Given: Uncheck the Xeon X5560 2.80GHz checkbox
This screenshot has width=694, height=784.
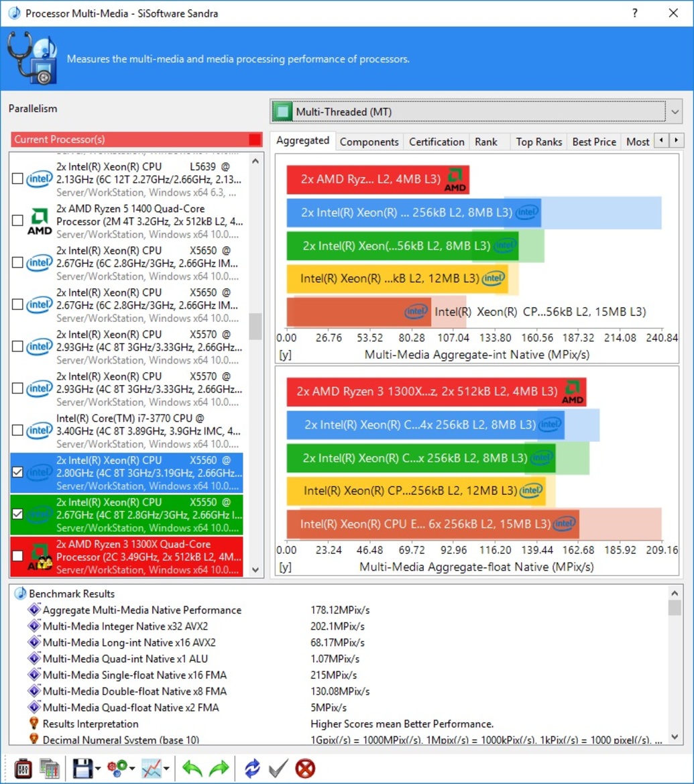Looking at the screenshot, I should coord(17,472).
